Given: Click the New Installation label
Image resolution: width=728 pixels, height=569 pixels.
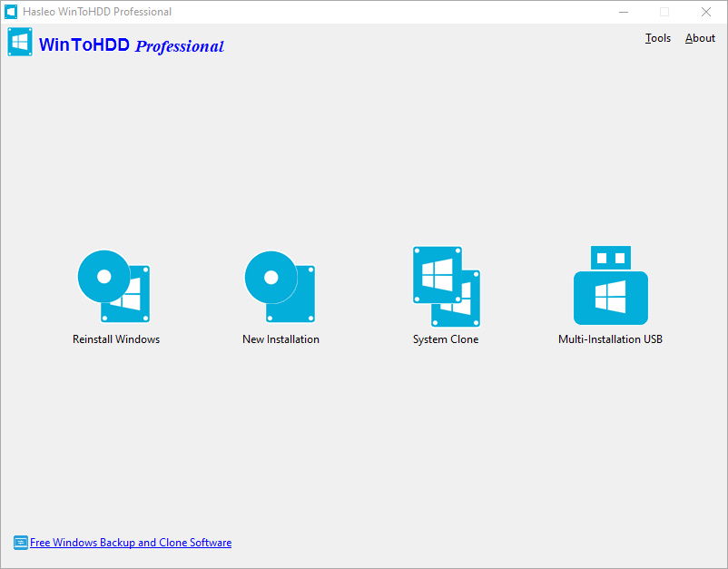Looking at the screenshot, I should point(280,339).
